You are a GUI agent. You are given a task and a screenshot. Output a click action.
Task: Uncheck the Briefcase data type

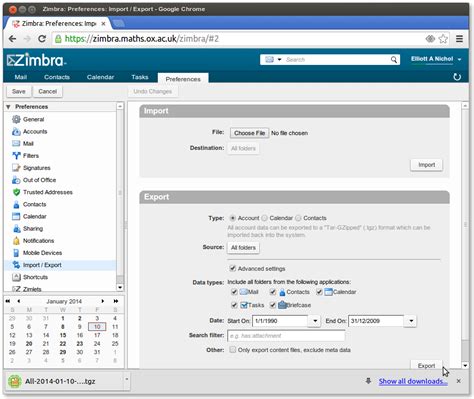[x=273, y=305]
